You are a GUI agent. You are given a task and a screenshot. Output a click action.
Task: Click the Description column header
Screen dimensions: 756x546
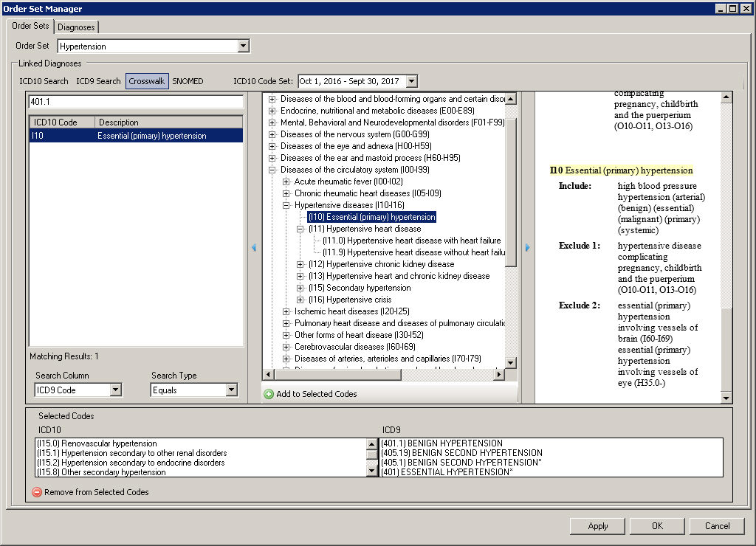coord(169,122)
